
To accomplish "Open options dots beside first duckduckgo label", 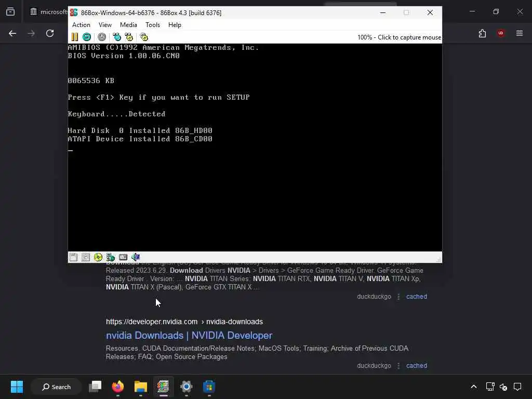I will (398, 297).
